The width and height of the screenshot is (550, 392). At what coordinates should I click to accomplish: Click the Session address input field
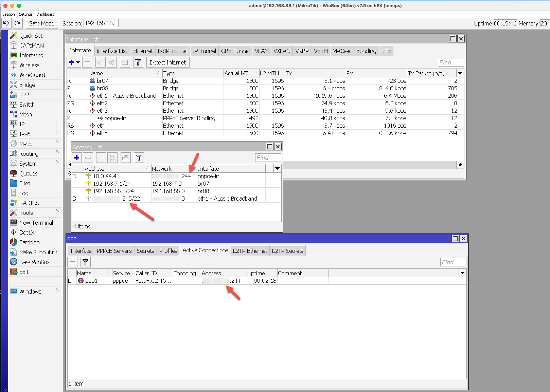click(101, 23)
